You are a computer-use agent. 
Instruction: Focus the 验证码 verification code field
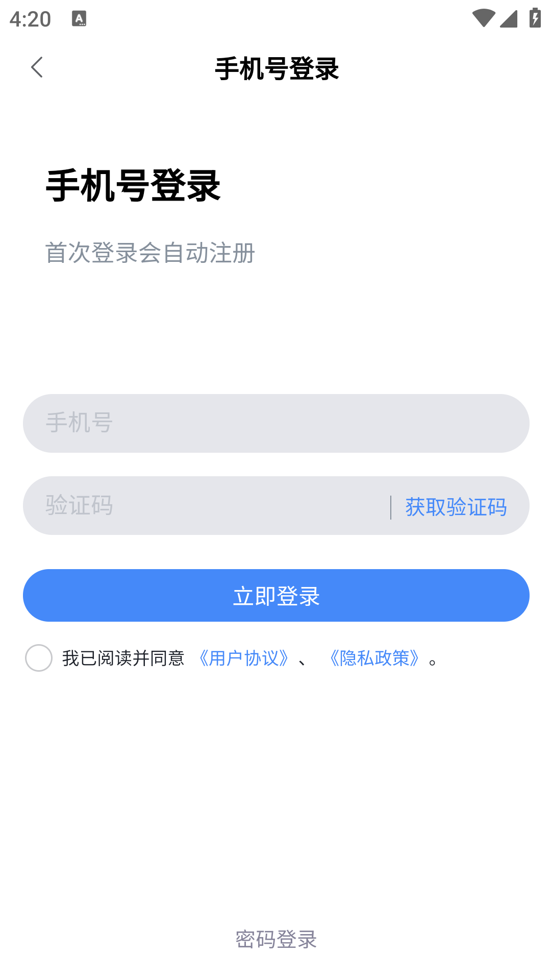204,506
